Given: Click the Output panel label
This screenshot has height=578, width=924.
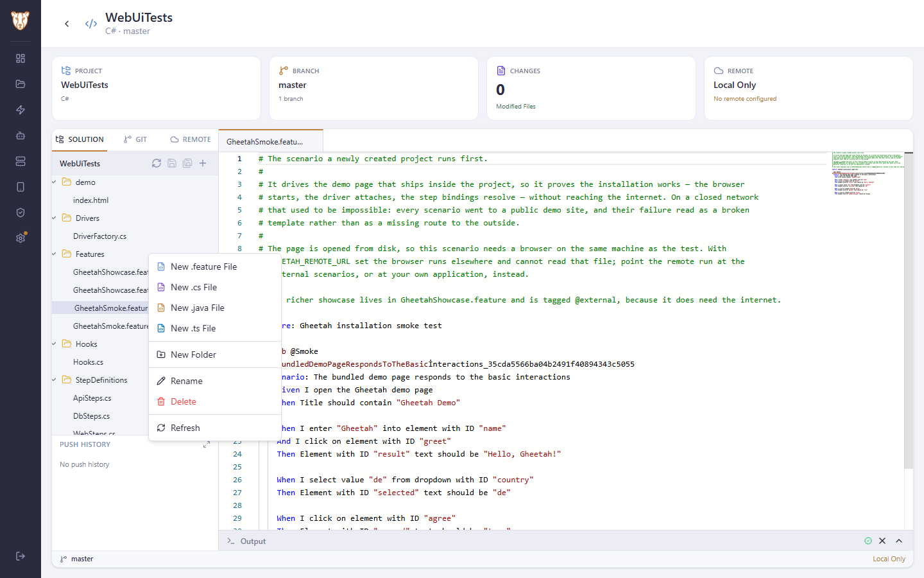Looking at the screenshot, I should (253, 541).
